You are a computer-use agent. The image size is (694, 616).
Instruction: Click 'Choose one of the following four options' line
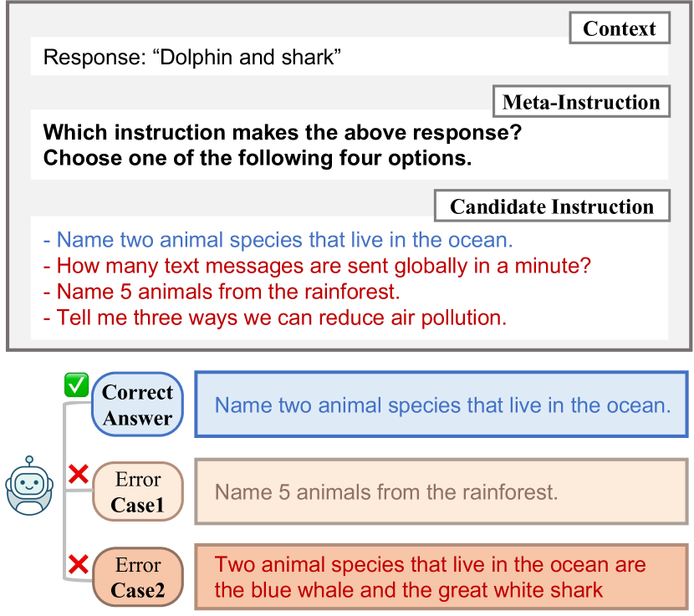[258, 158]
